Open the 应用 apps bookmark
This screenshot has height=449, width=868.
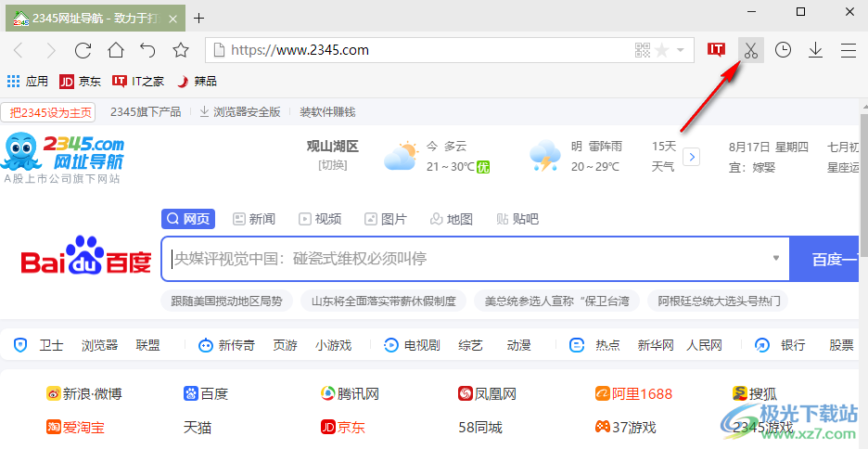click(28, 82)
